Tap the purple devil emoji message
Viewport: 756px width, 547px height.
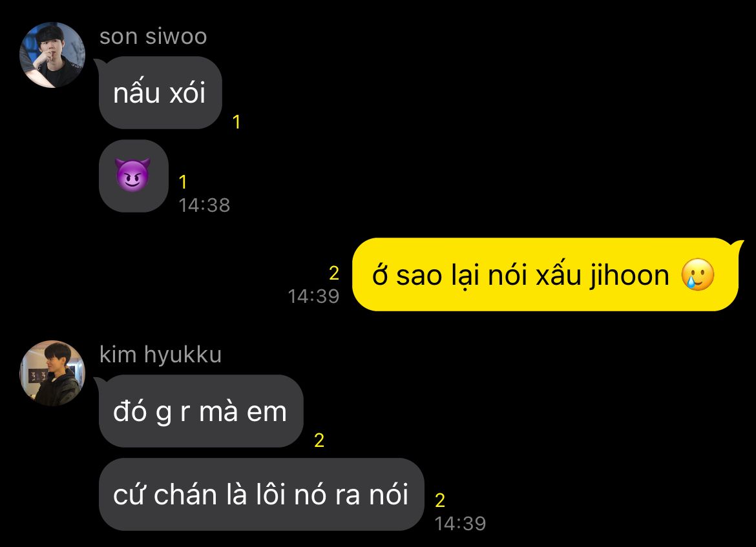(x=134, y=176)
